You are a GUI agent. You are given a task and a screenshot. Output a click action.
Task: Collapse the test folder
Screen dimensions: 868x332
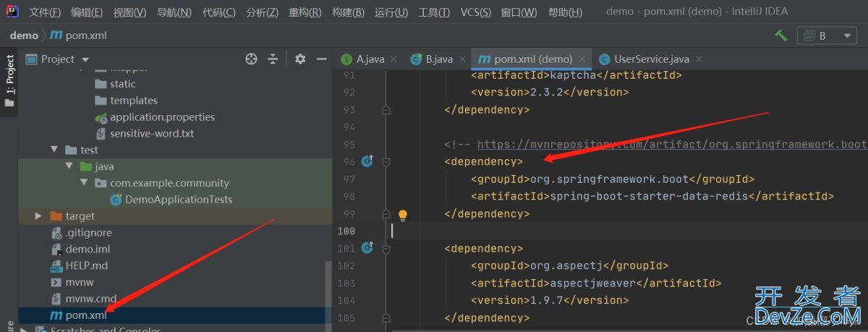[54, 150]
